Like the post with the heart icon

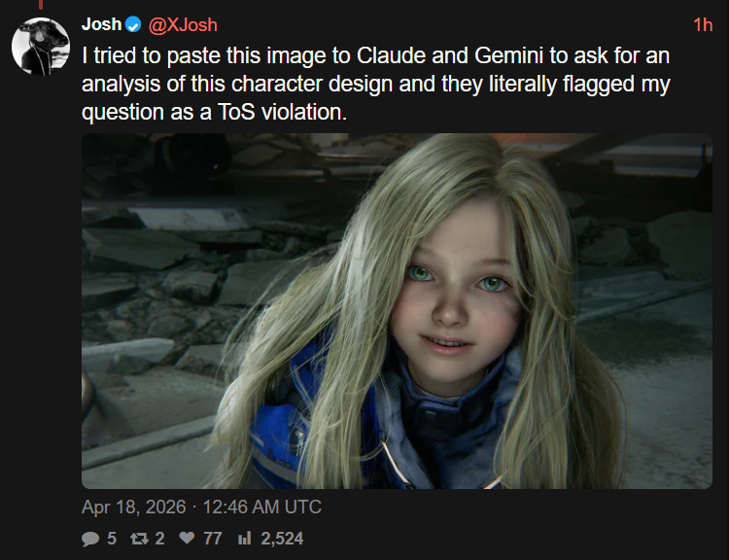pos(188,538)
